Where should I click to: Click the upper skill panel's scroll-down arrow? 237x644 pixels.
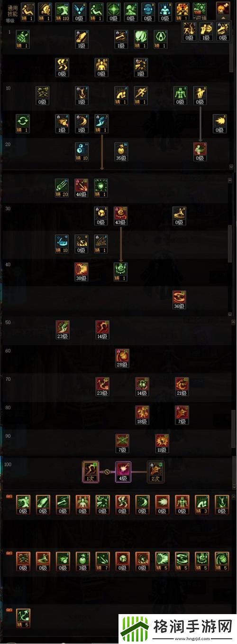point(231,167)
